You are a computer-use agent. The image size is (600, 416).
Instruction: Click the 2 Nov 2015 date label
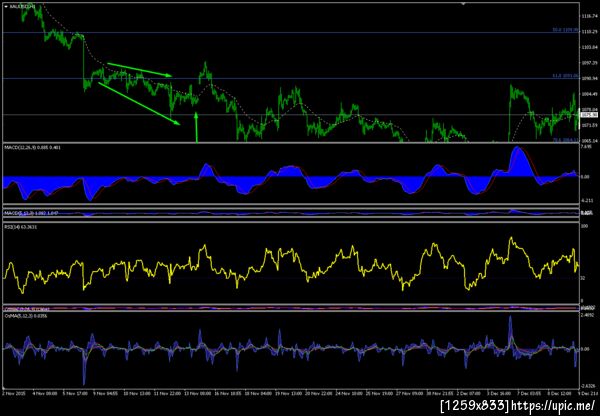12,393
